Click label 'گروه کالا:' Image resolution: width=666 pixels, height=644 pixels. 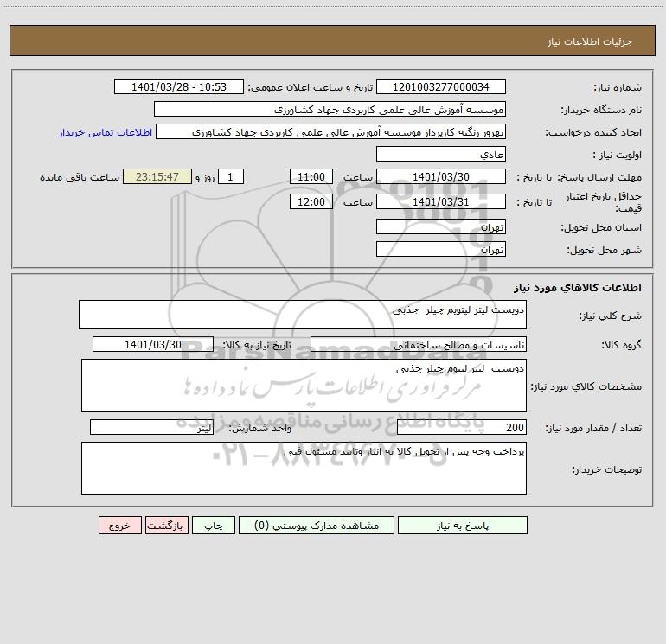(621, 345)
